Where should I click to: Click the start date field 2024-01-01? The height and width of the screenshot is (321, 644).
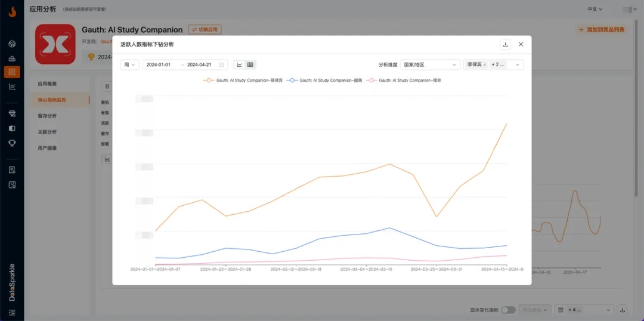pyautogui.click(x=159, y=64)
